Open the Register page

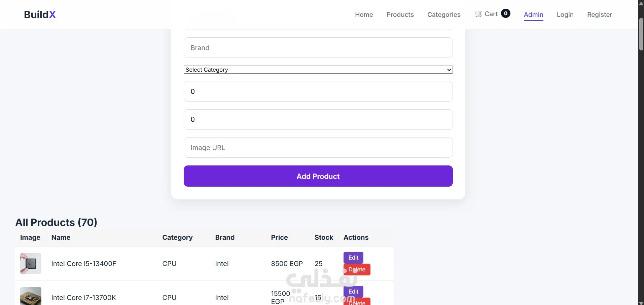(599, 14)
